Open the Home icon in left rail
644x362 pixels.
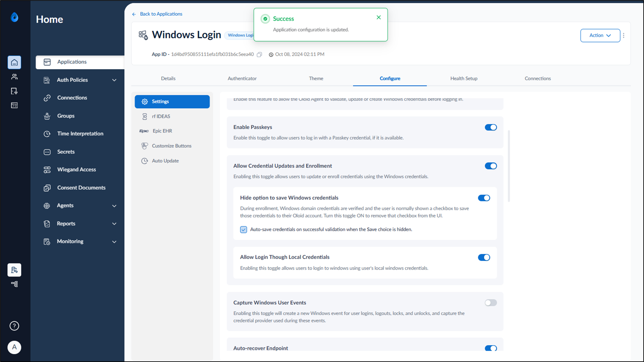click(14, 62)
